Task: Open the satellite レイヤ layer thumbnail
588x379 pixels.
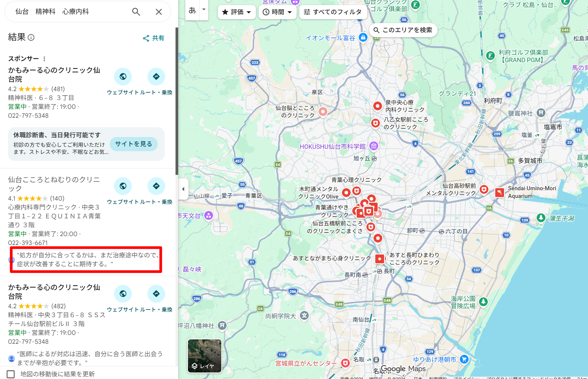Action: 204,355
